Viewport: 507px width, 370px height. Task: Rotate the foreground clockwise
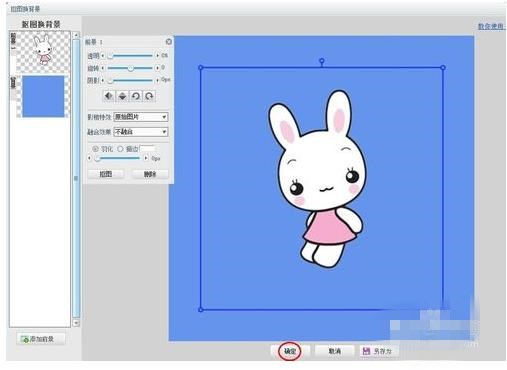click(149, 96)
